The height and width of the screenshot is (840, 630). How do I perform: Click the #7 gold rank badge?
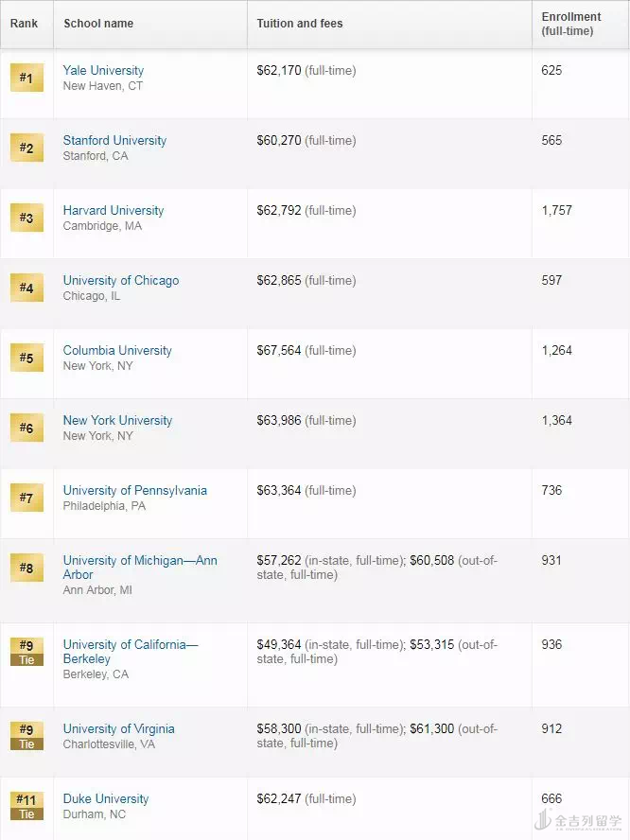point(26,498)
